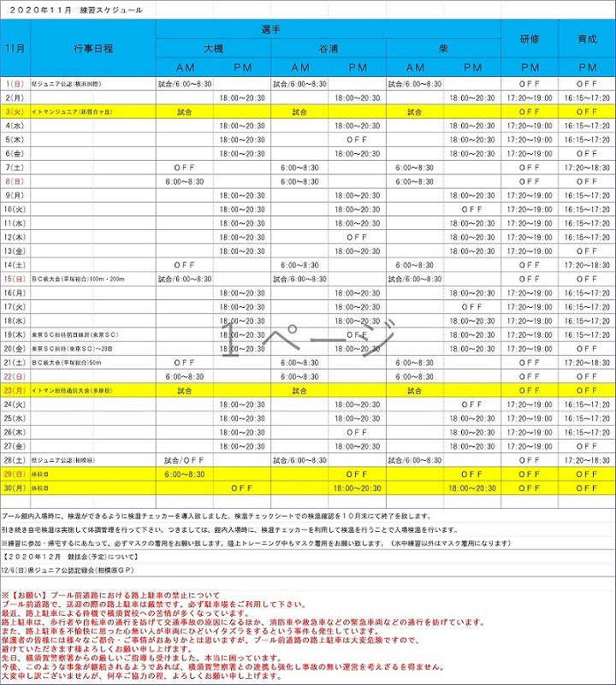This screenshot has width=616, height=685.
Task: Click the red line starting 大変申し訳ございませんが
Action: (141, 676)
